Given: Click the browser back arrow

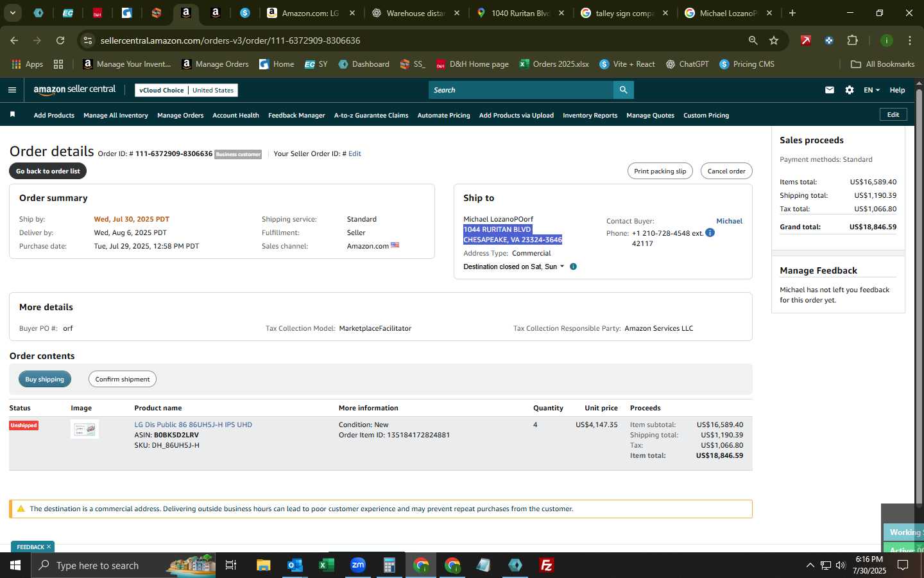Looking at the screenshot, I should coord(14,40).
